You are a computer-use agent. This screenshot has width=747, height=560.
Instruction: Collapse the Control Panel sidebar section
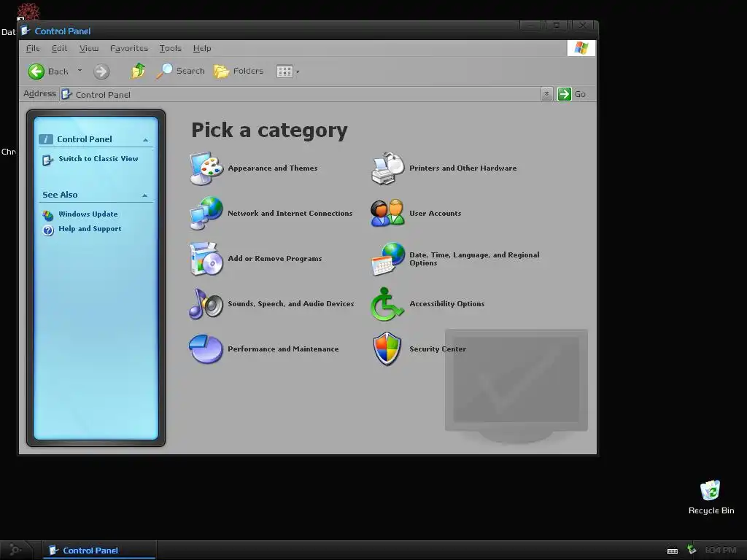coord(145,140)
